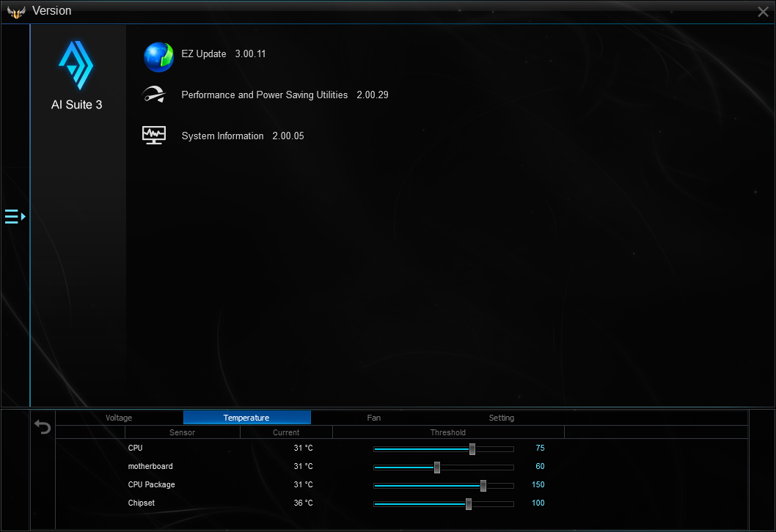Click the Threshold column header
776x532 pixels.
(448, 432)
